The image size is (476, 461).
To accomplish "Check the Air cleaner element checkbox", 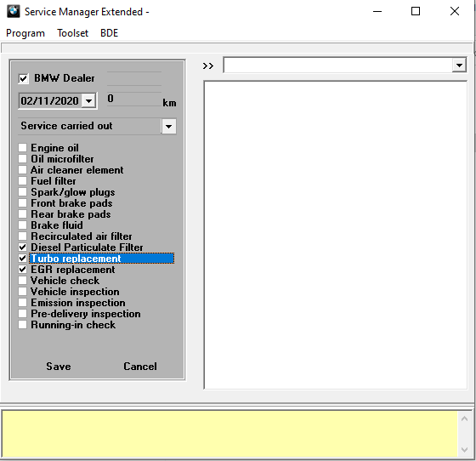I will coord(22,169).
